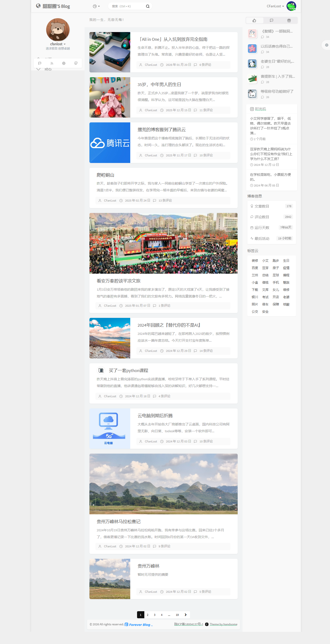Expand the pie chart dropdown in header
Viewport: 330px width, 644px height.
[x=96, y=6]
